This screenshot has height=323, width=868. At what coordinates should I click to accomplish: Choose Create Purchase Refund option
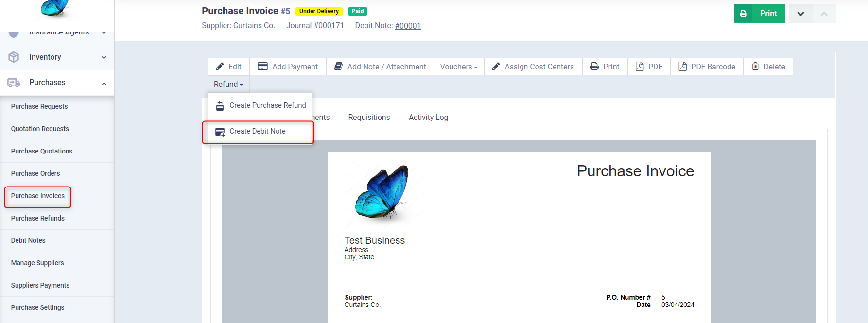pyautogui.click(x=267, y=105)
